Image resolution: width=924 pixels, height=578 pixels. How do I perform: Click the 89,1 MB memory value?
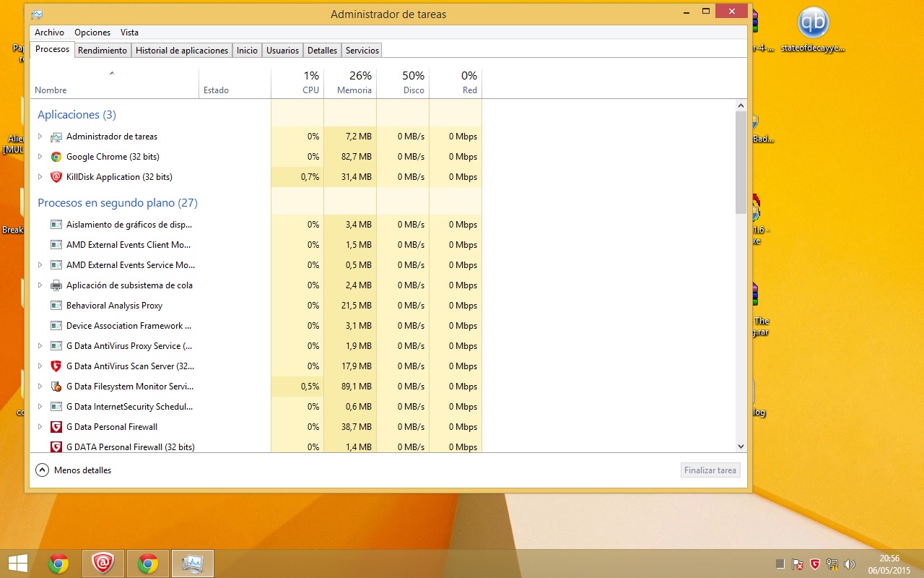357,387
